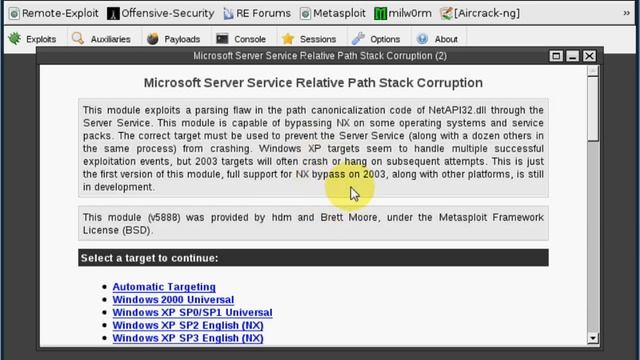Click the Remote-Exploit bookmark icon
The height and width of the screenshot is (360, 640).
(x=14, y=13)
